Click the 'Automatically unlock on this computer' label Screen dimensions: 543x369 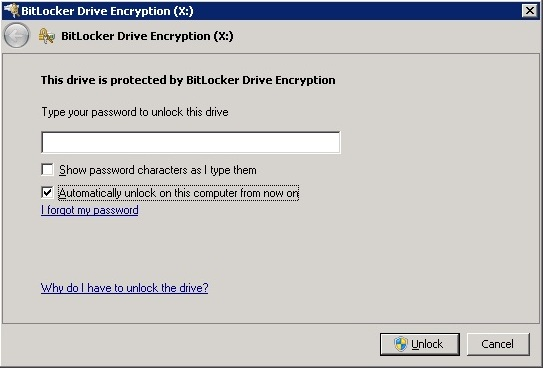point(178,193)
